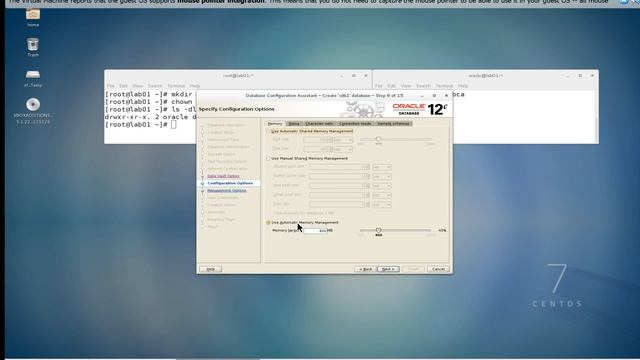This screenshot has width=640, height=360.
Task: Open File menu in root@lab01 terminal
Action: (111, 86)
